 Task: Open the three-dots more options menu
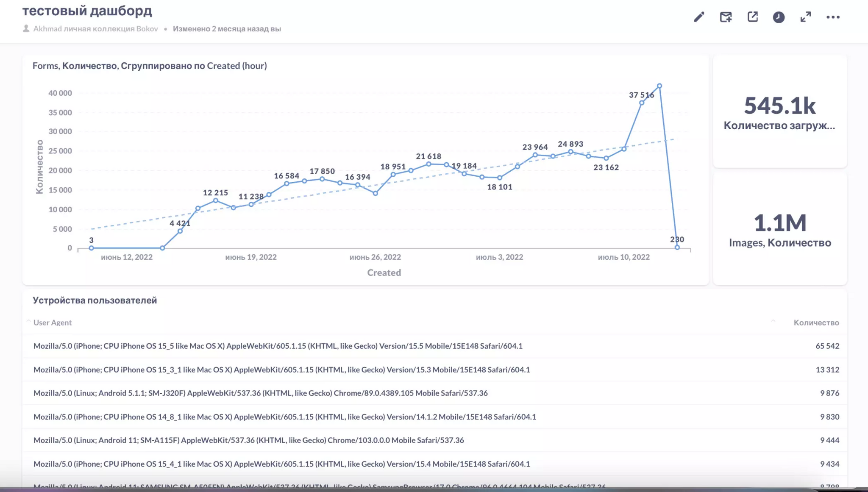[x=833, y=17]
